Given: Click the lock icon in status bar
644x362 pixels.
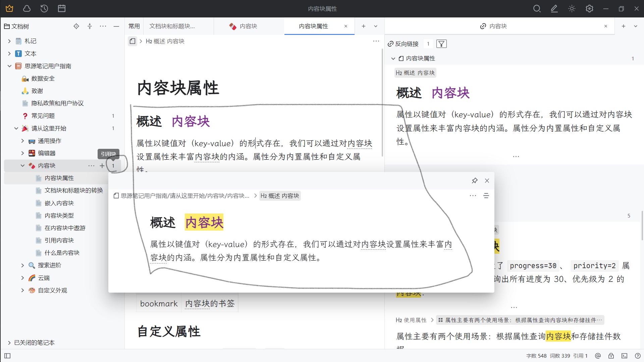Looking at the screenshot, I should coord(611,356).
